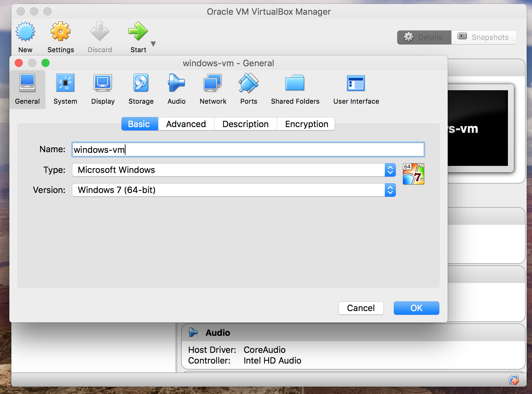Open the Shared Folders settings category

coord(295,89)
